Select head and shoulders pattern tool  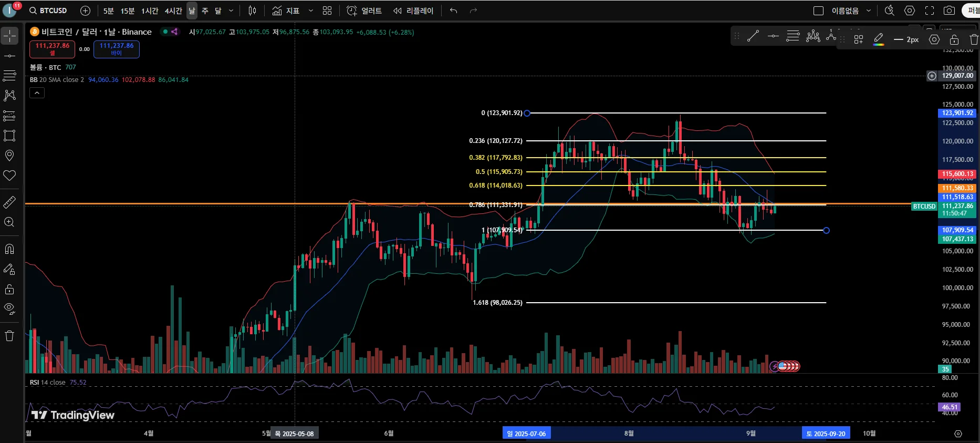[813, 36]
